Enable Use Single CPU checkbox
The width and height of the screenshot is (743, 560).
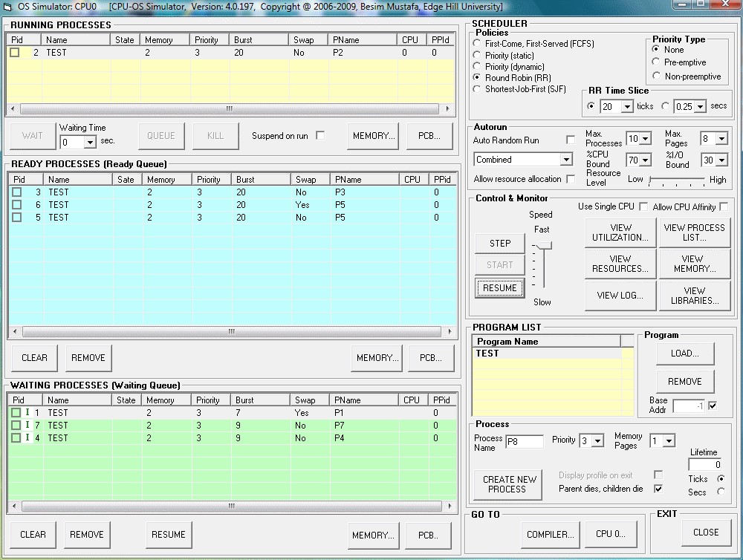[643, 206]
